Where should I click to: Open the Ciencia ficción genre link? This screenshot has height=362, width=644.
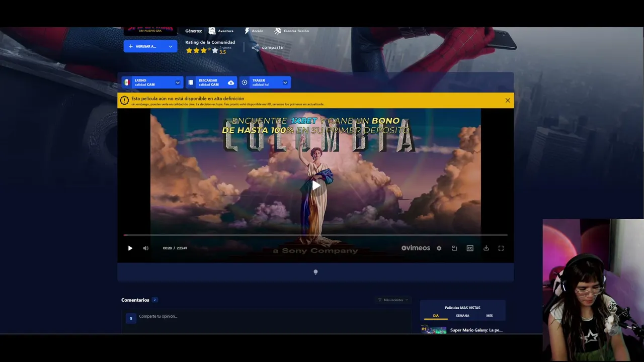pos(296,31)
